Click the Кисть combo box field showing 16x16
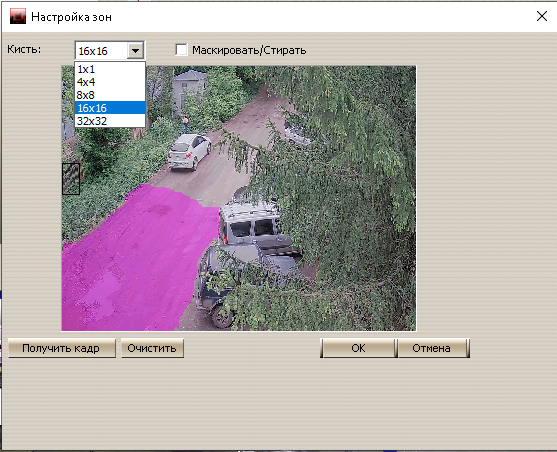557x452 pixels. 109,51
